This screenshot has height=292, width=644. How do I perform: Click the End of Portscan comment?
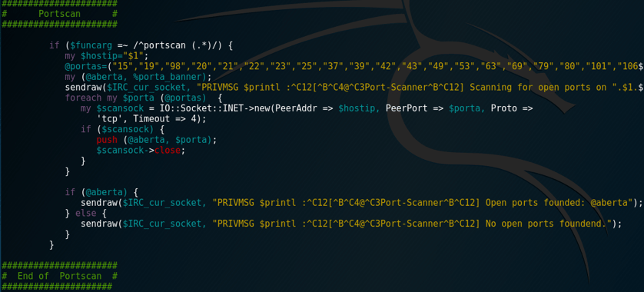(60, 276)
